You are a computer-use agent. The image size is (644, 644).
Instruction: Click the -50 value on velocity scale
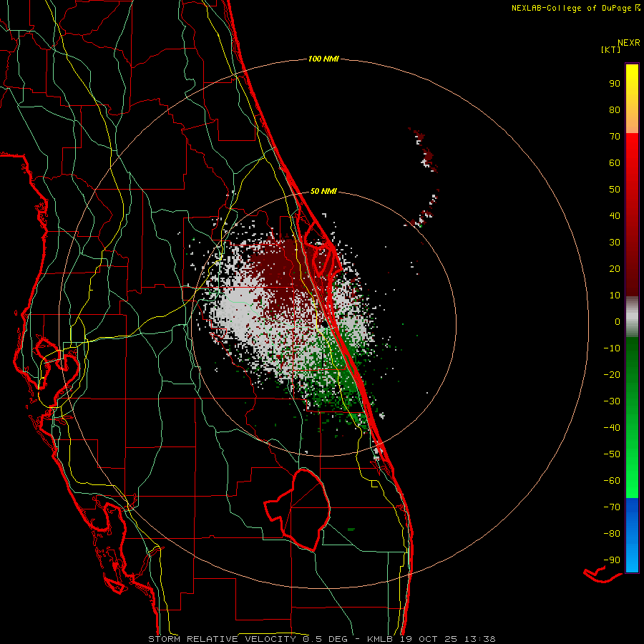(x=612, y=454)
